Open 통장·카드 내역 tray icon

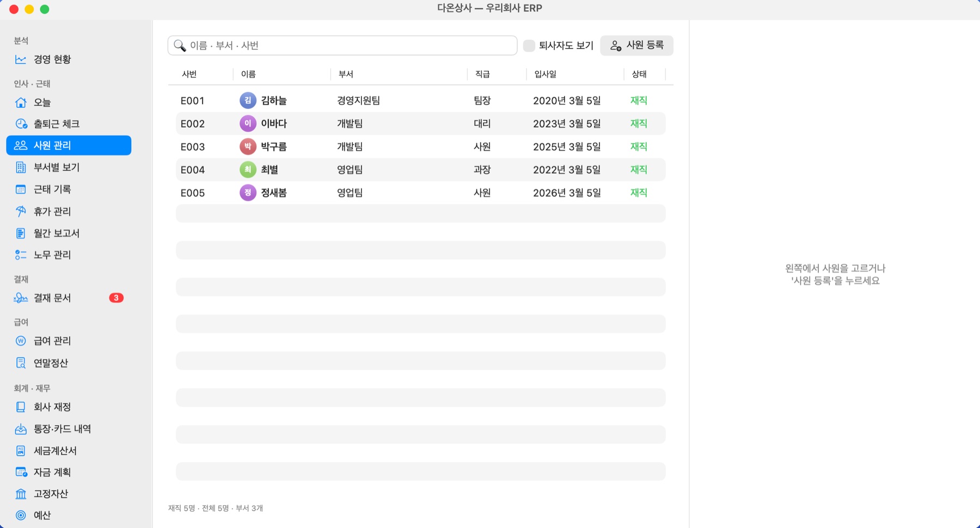point(21,429)
